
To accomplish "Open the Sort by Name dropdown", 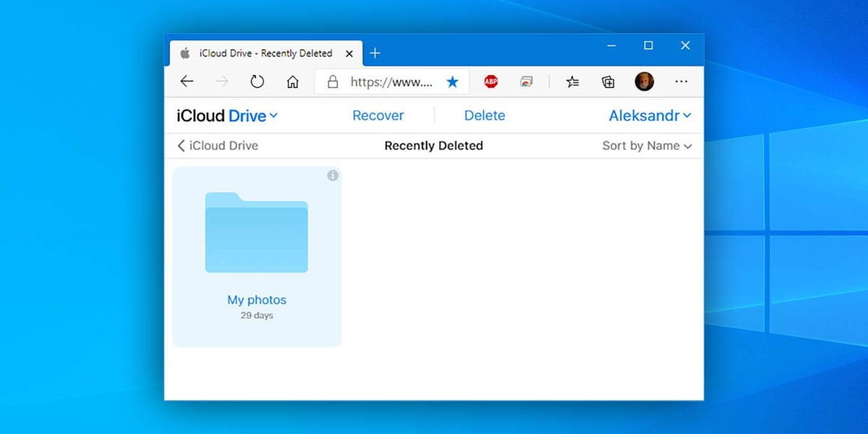I will tap(647, 145).
